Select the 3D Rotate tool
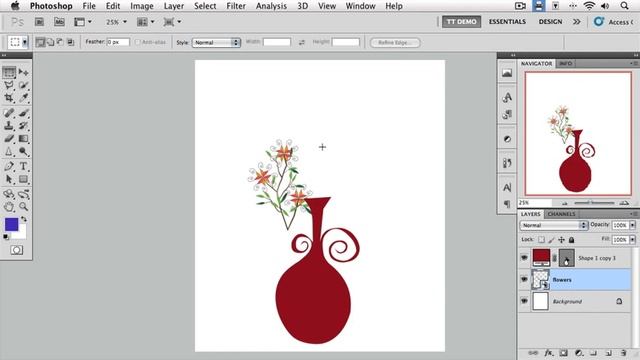The image size is (640, 360). pyautogui.click(x=9, y=194)
